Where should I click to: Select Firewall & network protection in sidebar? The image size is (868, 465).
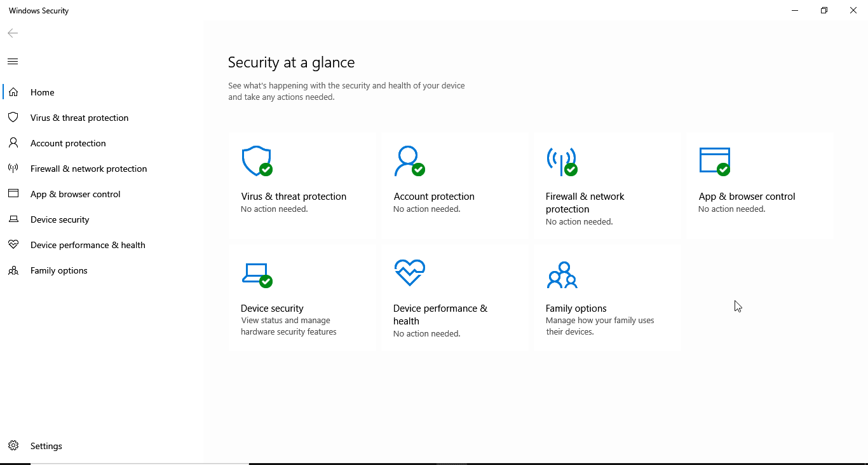click(89, 169)
